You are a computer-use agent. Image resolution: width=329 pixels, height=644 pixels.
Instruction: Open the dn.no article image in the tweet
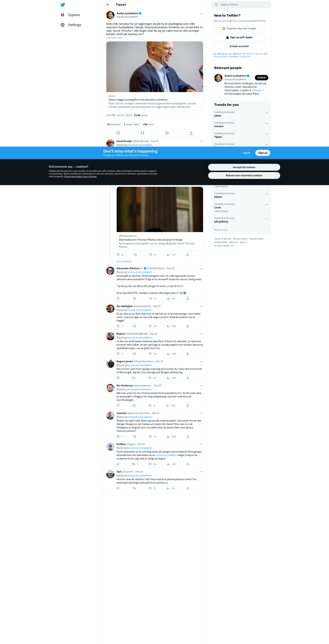click(155, 67)
